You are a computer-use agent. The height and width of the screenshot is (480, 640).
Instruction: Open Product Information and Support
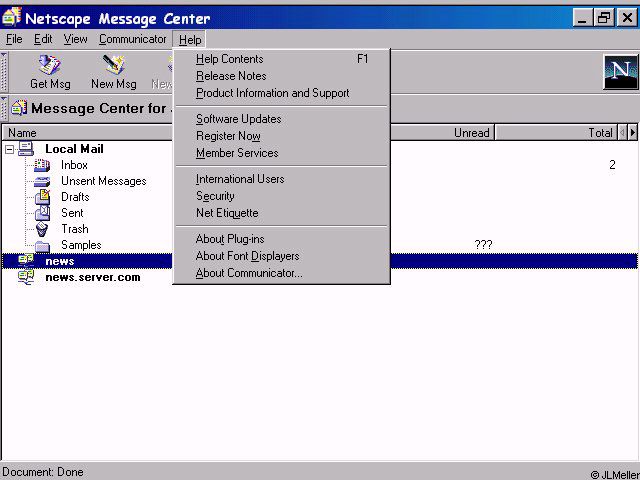(282, 93)
